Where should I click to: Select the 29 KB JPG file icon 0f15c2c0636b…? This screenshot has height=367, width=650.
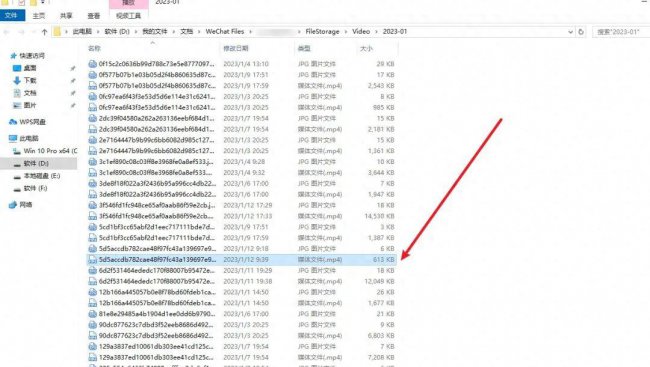click(x=92, y=64)
